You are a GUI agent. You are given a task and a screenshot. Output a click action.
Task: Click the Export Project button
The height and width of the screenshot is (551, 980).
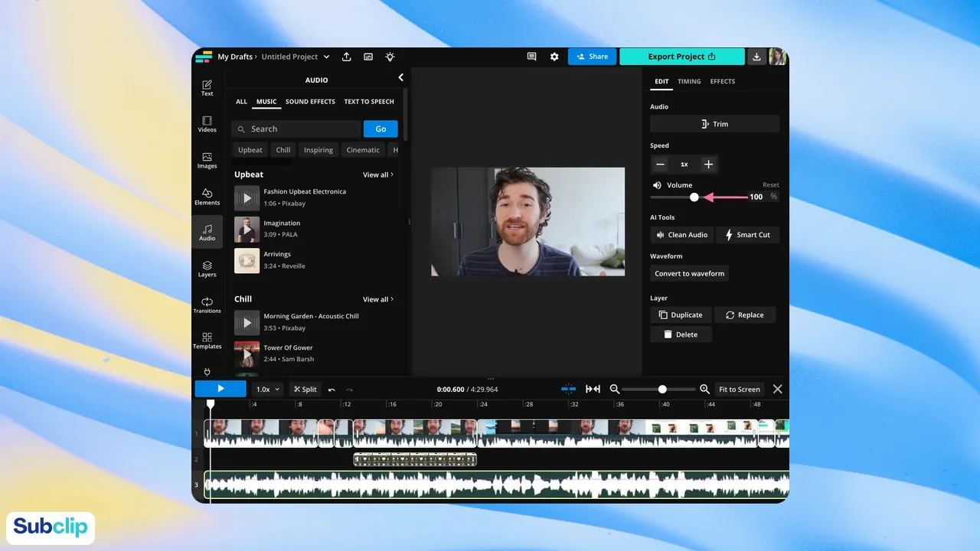click(681, 57)
